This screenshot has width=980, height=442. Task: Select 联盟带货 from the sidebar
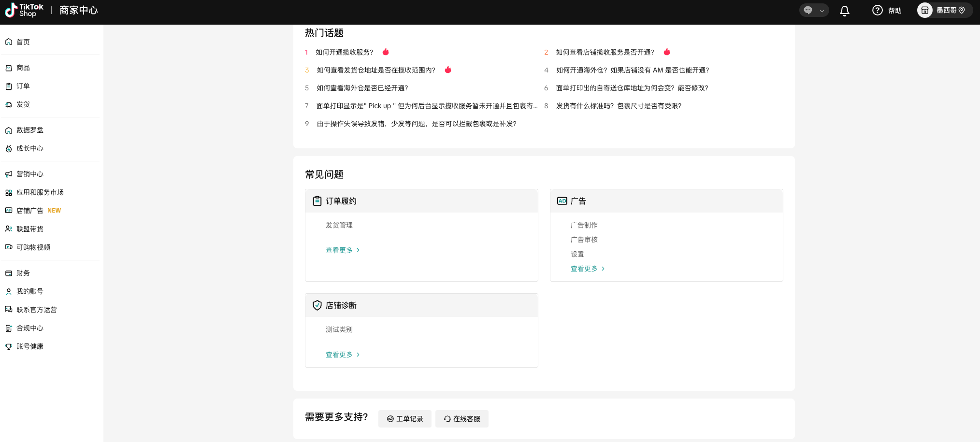pos(30,229)
